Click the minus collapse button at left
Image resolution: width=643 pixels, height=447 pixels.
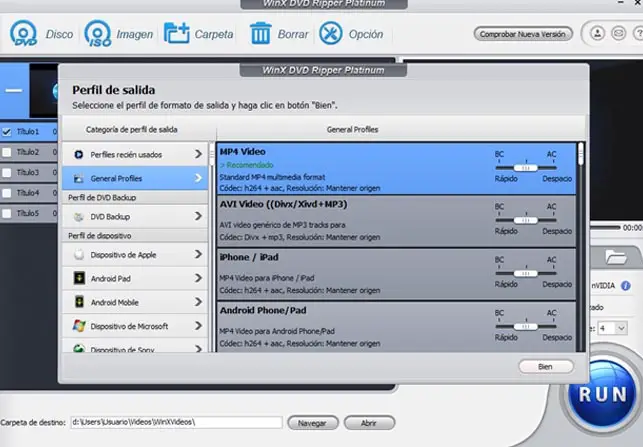tap(14, 91)
